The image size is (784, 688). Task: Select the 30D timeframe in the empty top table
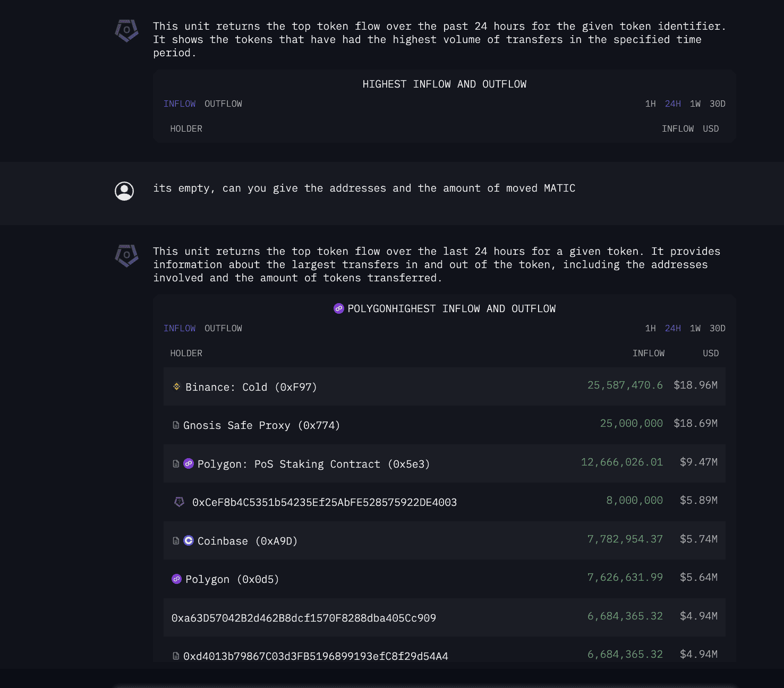click(717, 104)
